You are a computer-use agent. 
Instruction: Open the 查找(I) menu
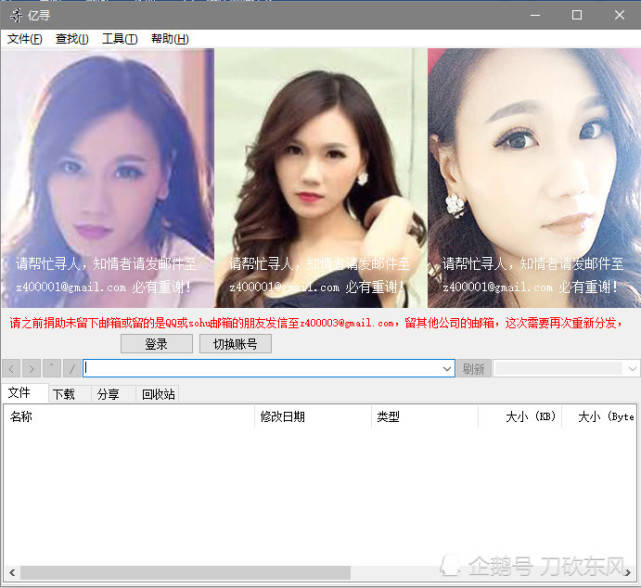tap(72, 39)
